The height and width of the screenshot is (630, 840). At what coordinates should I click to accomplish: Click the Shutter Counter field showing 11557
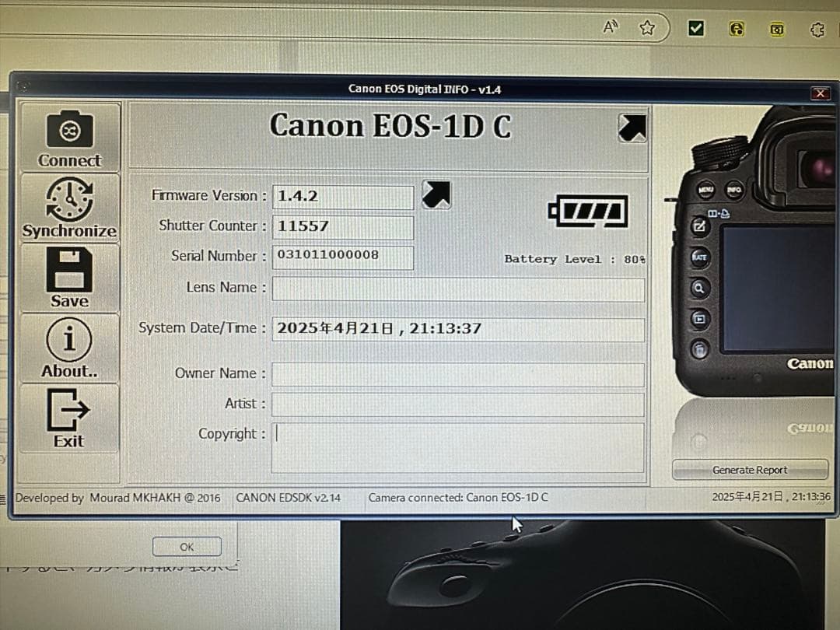(x=342, y=226)
